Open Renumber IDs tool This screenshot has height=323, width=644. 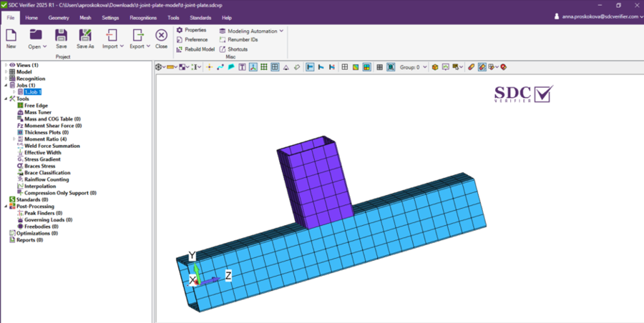pyautogui.click(x=238, y=40)
